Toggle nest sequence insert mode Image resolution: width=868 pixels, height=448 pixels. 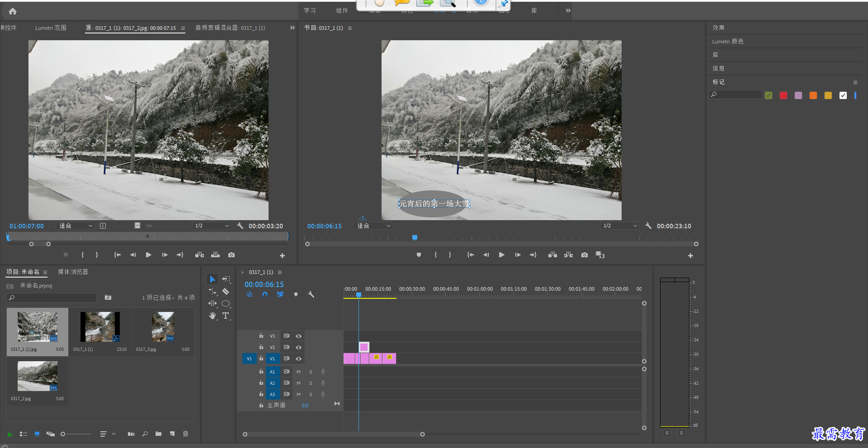[x=250, y=294]
